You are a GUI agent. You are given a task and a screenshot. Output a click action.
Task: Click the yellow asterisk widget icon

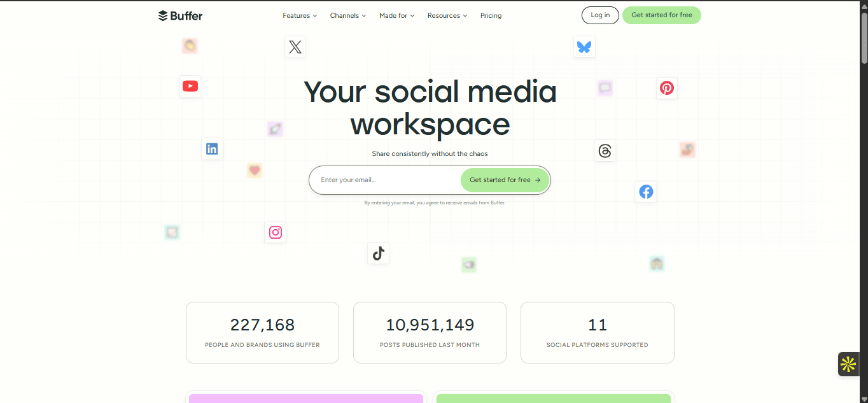[x=848, y=364]
